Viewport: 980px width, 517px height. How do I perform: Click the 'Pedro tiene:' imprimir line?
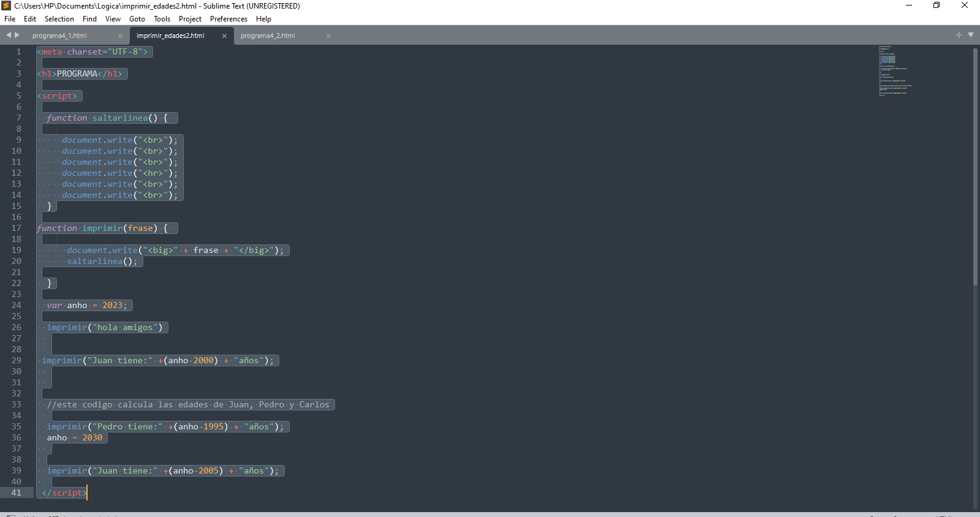tap(165, 427)
